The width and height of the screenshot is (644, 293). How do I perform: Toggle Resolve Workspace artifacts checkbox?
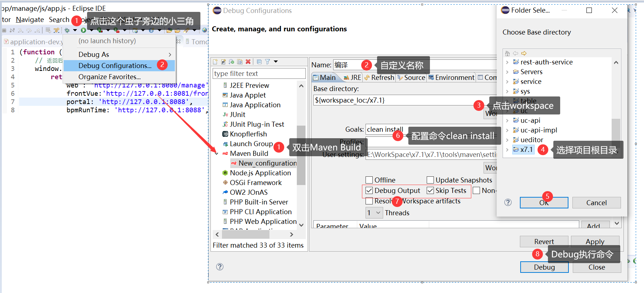tap(369, 201)
